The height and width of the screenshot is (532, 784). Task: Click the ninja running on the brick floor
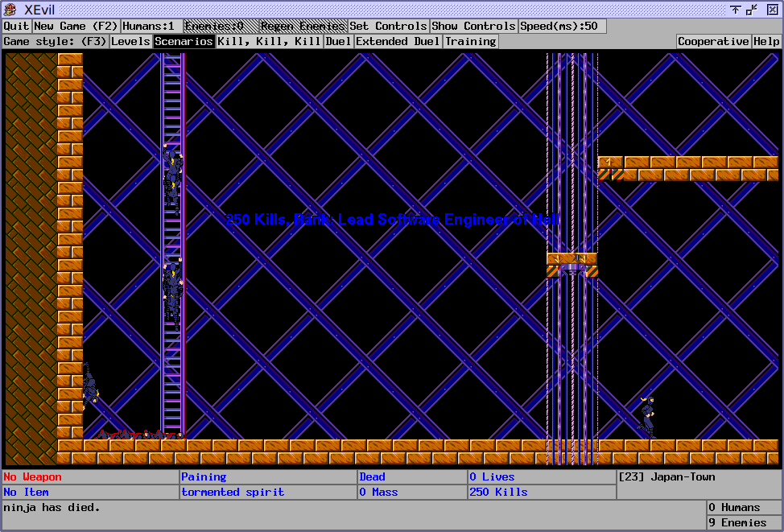(647, 418)
